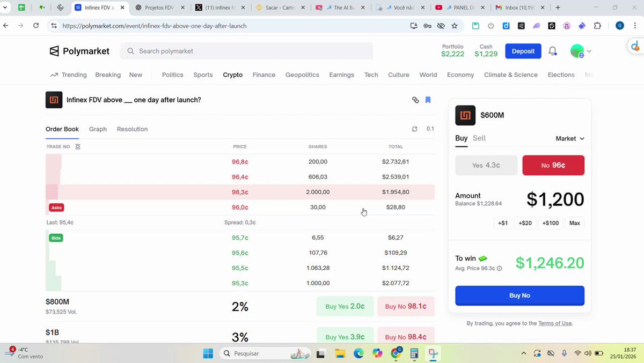This screenshot has width=644, height=363.
Task: Reload the page in Chrome
Action: tap(36, 26)
